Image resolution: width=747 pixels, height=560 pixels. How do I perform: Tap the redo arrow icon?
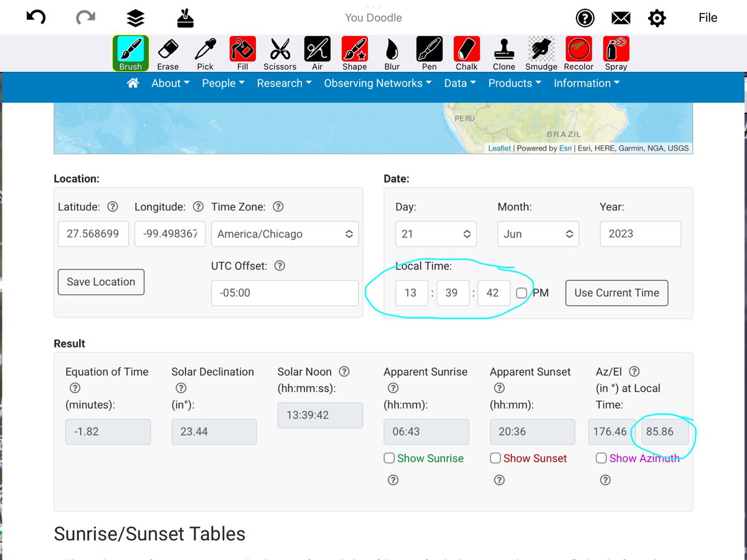(x=85, y=17)
